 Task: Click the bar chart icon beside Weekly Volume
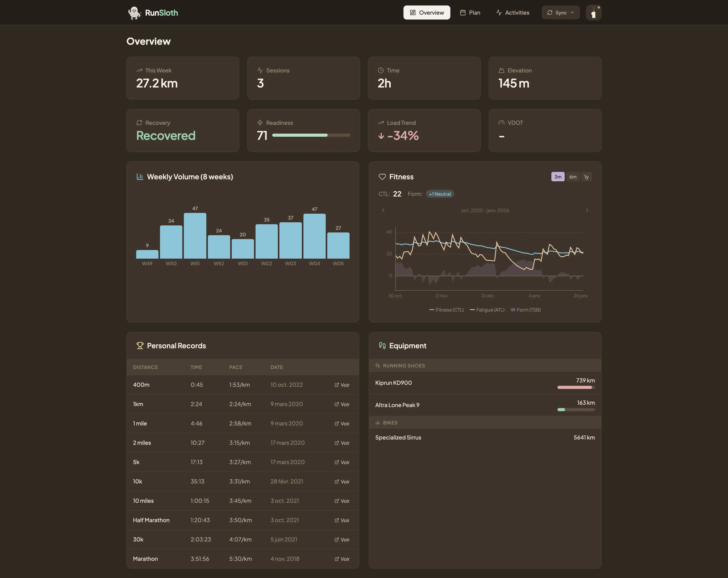point(140,177)
